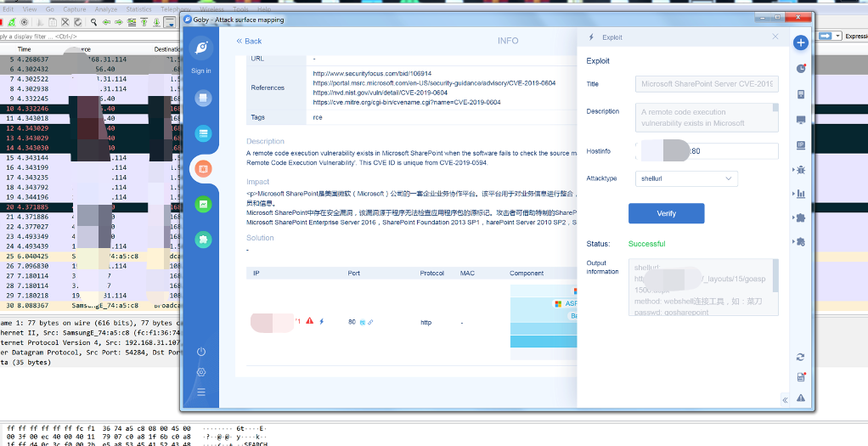Expand Wireshark filter apply arrow dropdown
Screen dimensions: 868x446
[837, 36]
